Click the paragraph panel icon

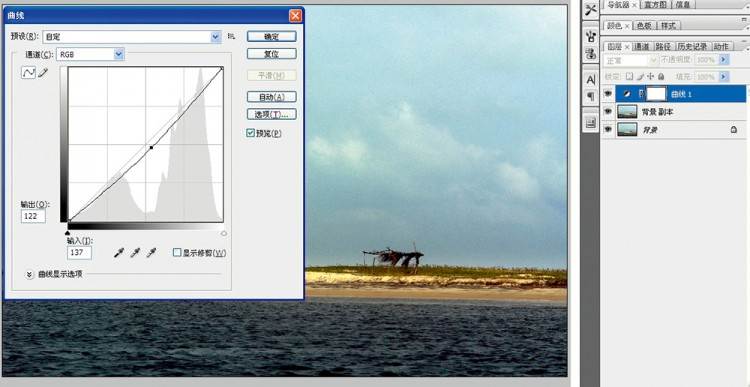(591, 97)
